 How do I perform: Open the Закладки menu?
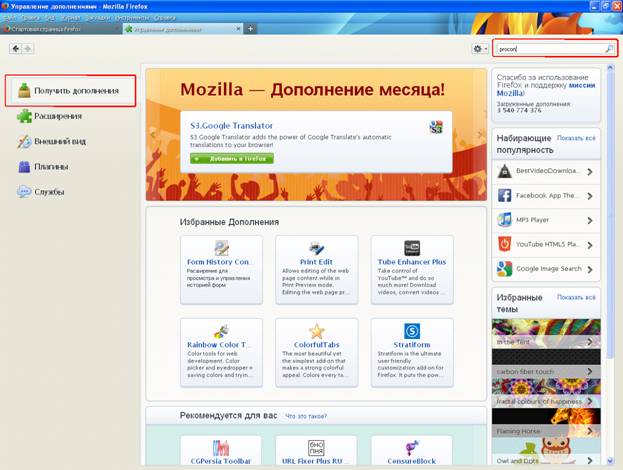pyautogui.click(x=97, y=17)
